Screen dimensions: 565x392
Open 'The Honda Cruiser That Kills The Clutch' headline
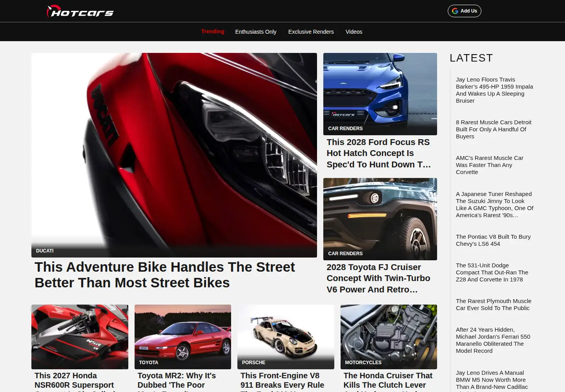[388, 382]
